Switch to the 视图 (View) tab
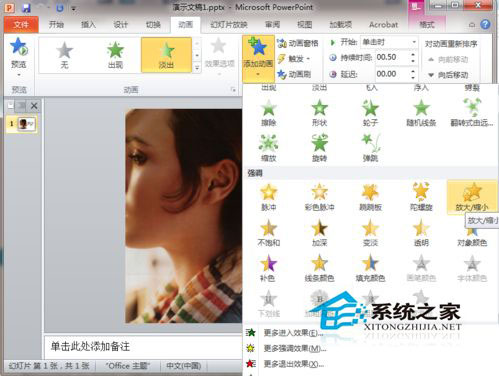This screenshot has height=376, width=499. click(305, 24)
